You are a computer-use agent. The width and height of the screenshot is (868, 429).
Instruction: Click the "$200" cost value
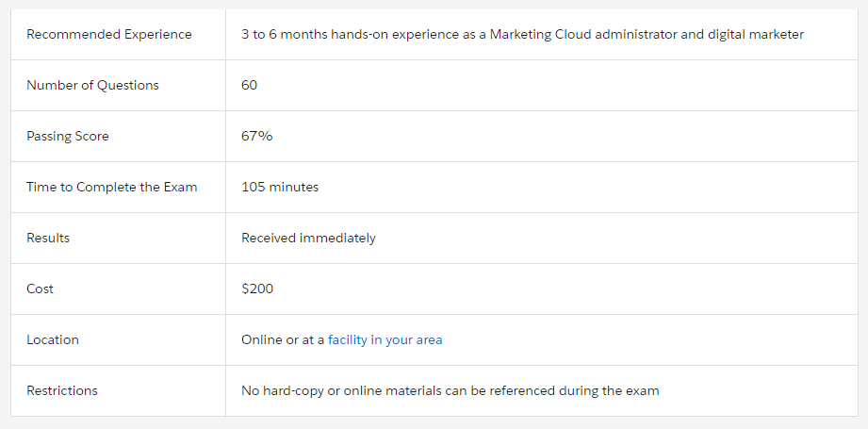point(257,289)
